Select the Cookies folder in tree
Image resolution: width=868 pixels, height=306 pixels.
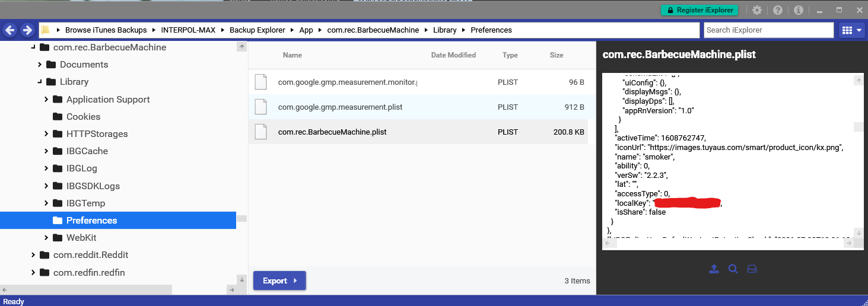pyautogui.click(x=83, y=117)
